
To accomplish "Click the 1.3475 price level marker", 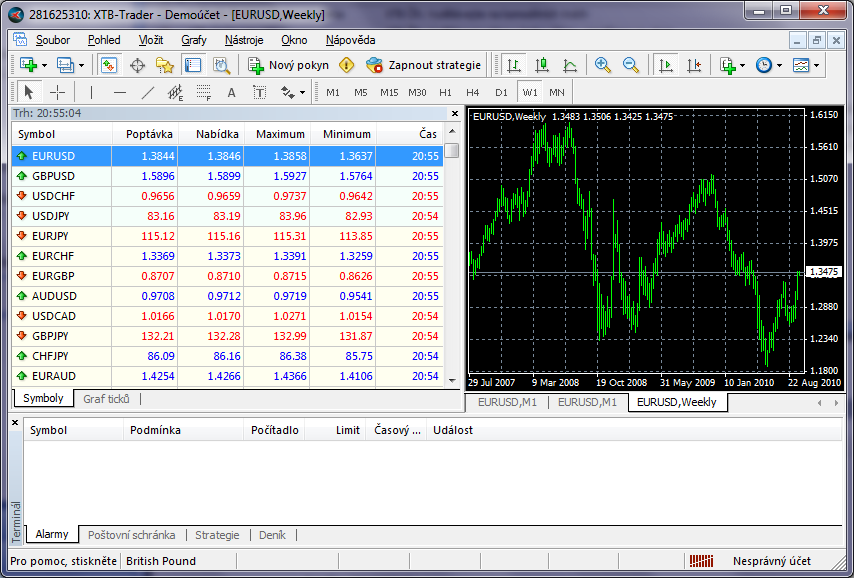I will [824, 272].
